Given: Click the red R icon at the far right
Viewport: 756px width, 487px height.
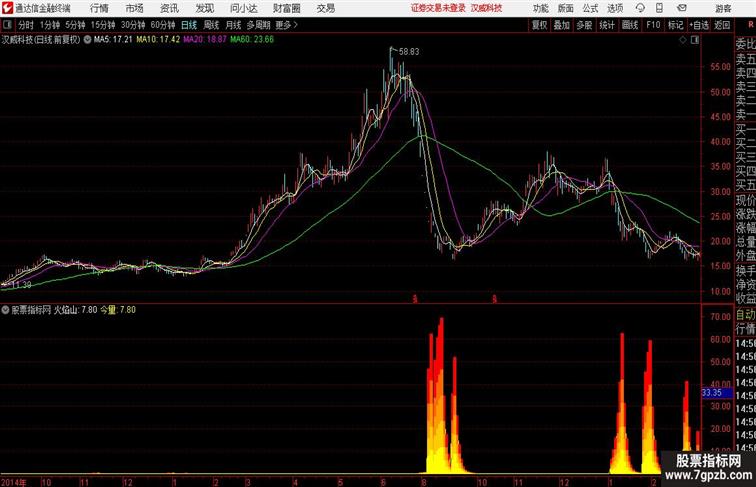Looking at the screenshot, I should click(751, 25).
